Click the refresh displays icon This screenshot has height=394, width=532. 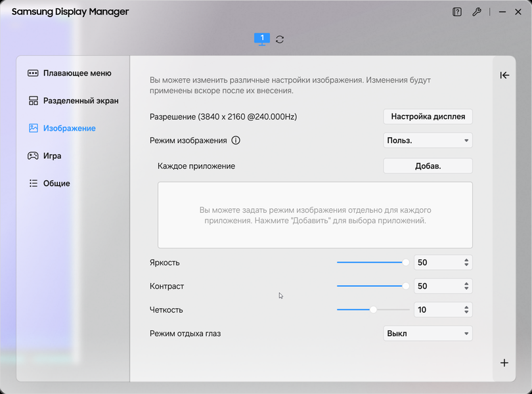tap(280, 39)
